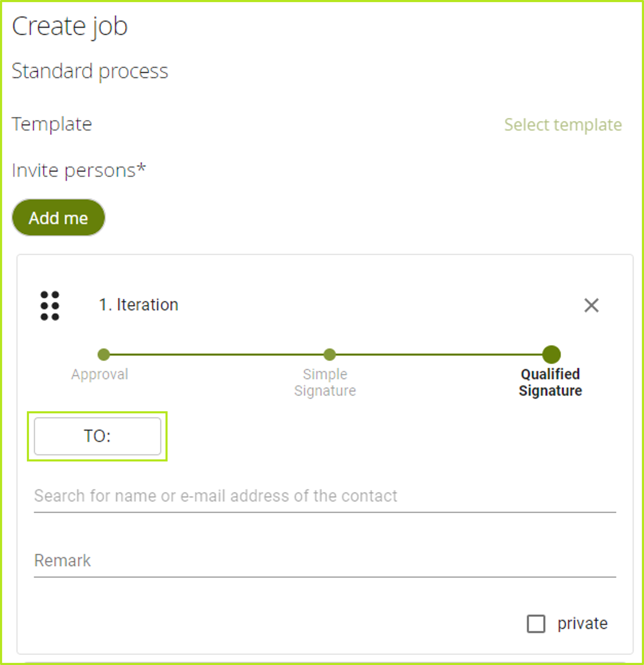Click the bold Qualified Signature label
This screenshot has width=644, height=665.
point(550,382)
